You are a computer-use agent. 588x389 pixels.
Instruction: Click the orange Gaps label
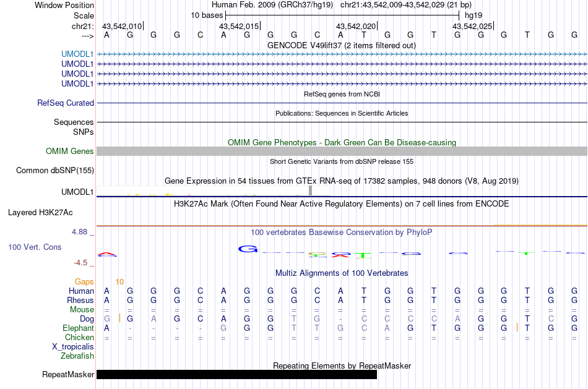pos(84,282)
